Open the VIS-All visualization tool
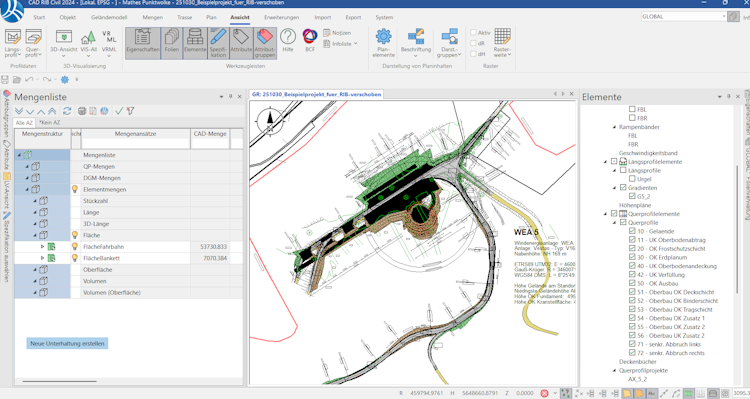 88,43
